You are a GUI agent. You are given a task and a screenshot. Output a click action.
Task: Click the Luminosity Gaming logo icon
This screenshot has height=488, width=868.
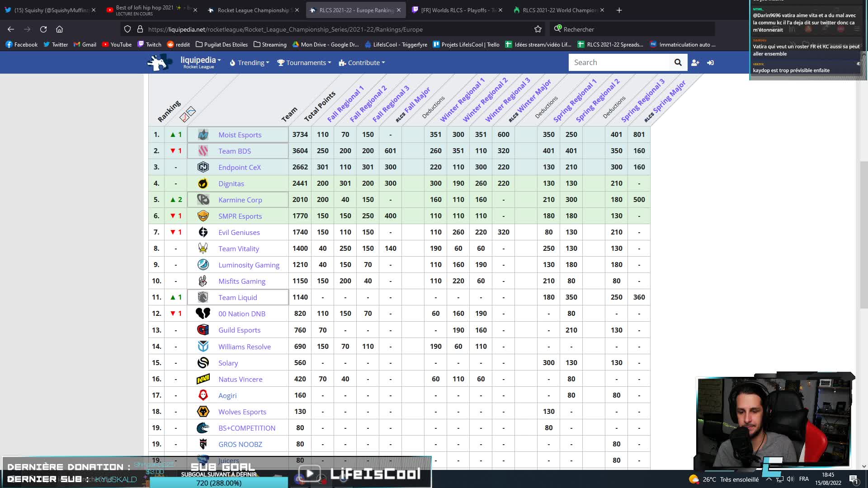(203, 265)
